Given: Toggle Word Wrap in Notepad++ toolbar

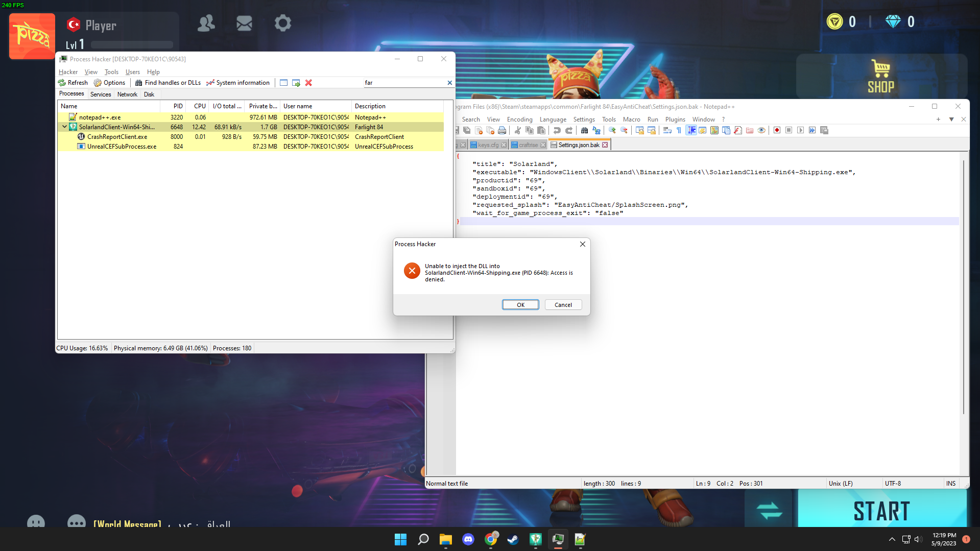Looking at the screenshot, I should click(667, 131).
